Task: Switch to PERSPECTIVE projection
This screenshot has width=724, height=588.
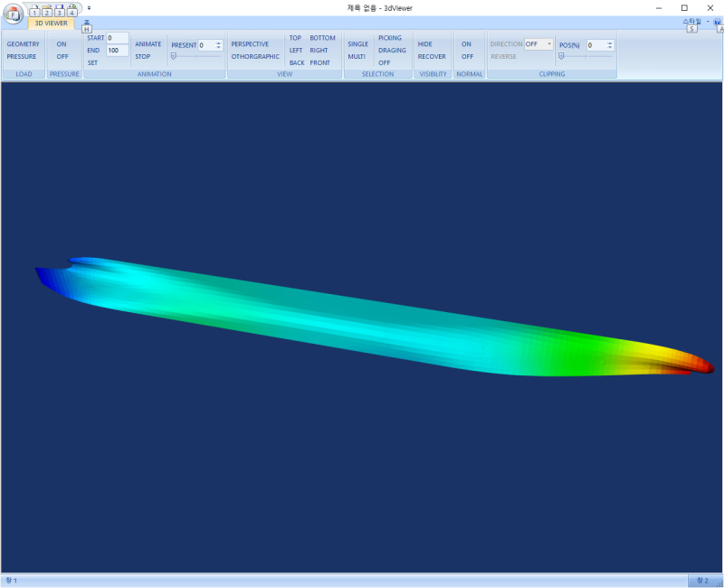Action: [250, 43]
